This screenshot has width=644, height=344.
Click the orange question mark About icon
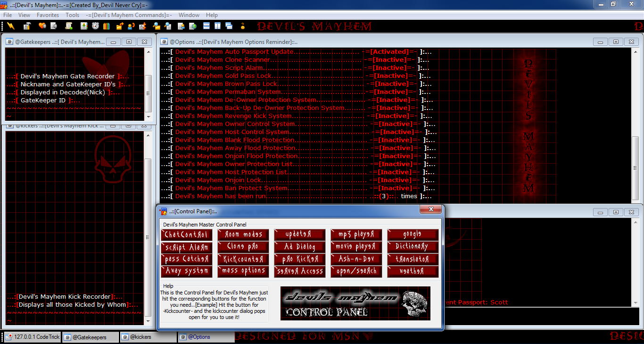point(242,26)
